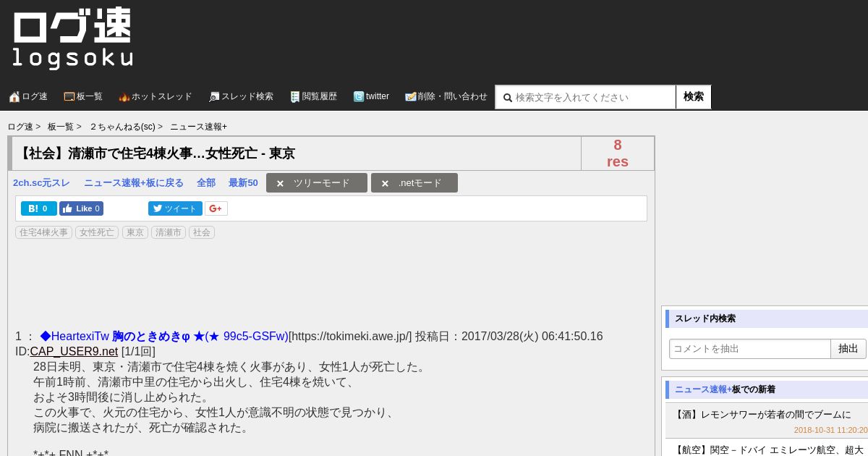The height and width of the screenshot is (456, 868).
Task: Click the Google+ share button
Action: [216, 208]
